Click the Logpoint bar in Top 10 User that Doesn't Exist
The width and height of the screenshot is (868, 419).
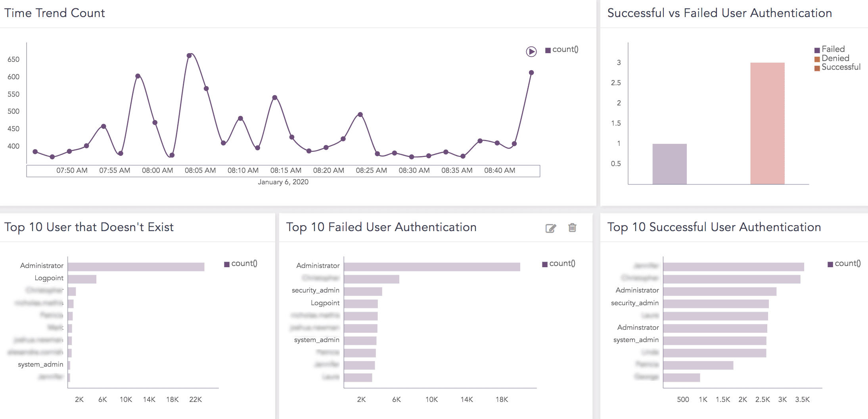(x=81, y=278)
